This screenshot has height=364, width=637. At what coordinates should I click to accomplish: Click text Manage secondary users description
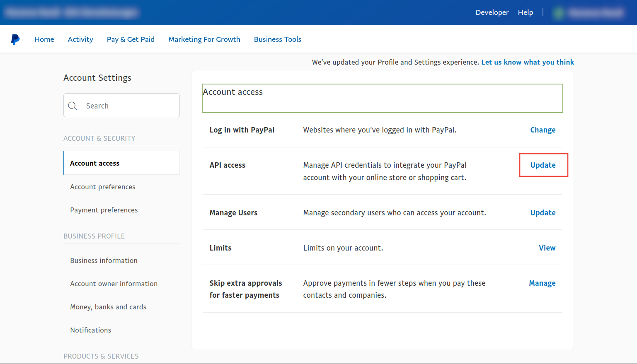tap(395, 213)
